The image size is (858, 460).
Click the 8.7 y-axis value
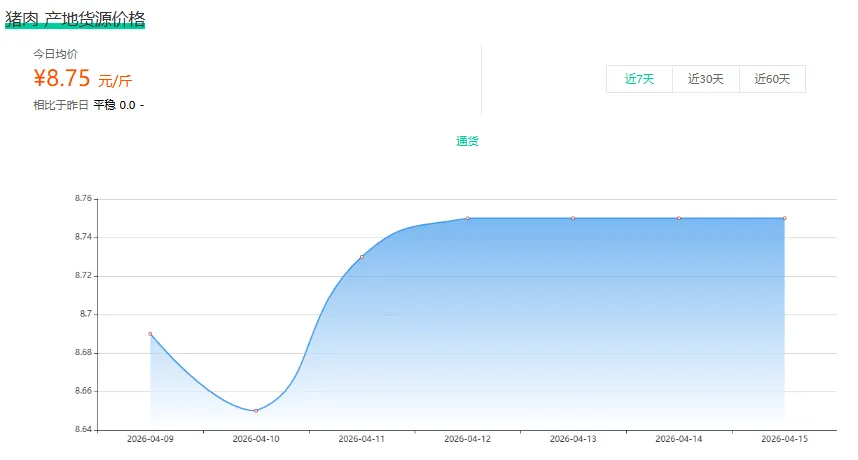point(86,314)
